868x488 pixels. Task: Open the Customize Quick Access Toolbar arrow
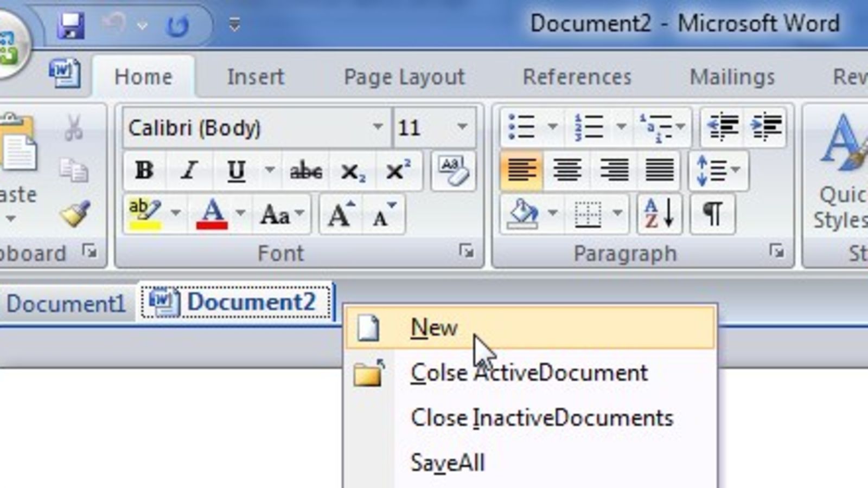(234, 24)
